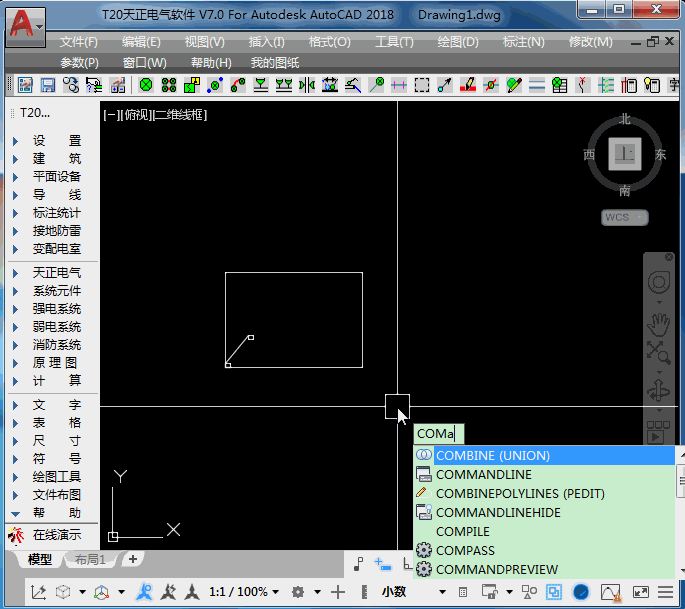Click the four green circles array placement icon

pos(169,85)
